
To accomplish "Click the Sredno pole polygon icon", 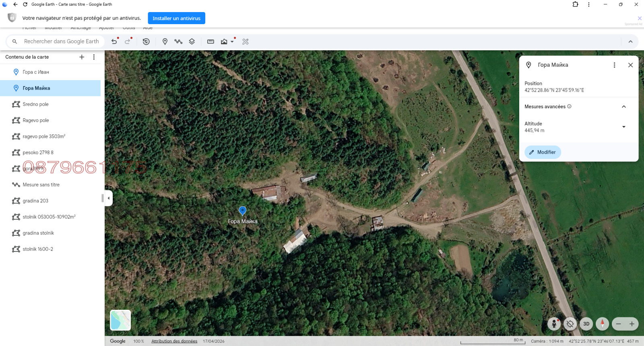I will tap(16, 104).
